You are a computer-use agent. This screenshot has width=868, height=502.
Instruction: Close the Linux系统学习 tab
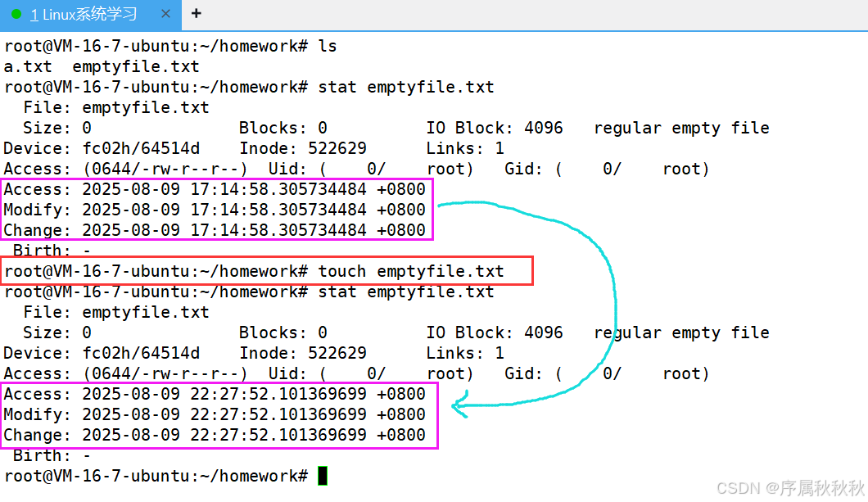pyautogui.click(x=165, y=14)
